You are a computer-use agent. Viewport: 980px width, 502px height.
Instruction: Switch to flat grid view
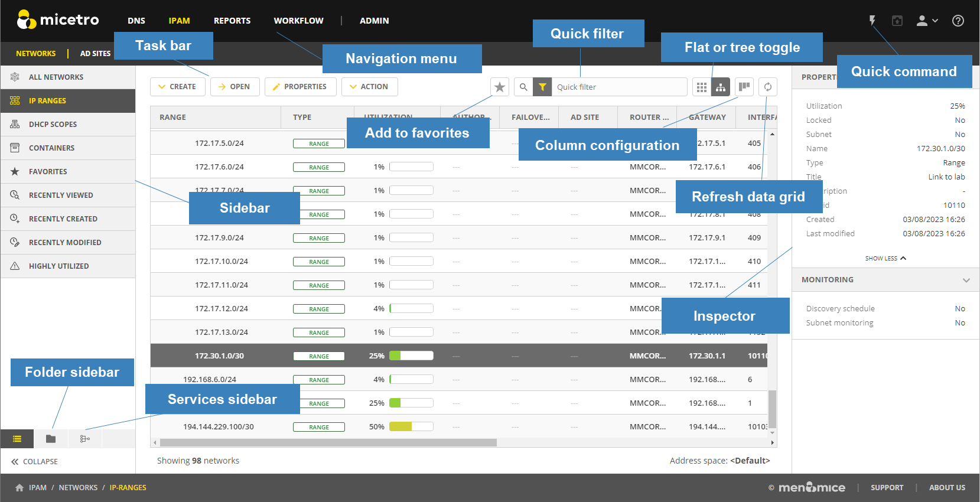click(x=702, y=87)
